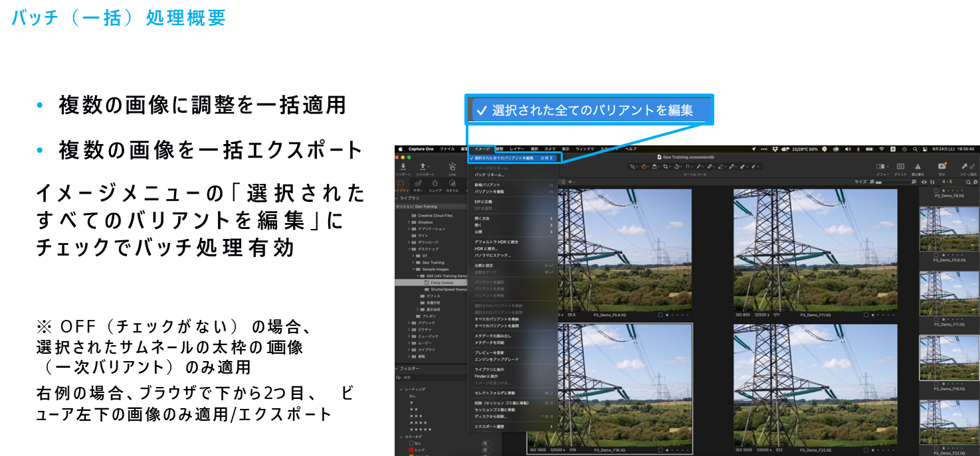Toggle 選択された全てのバリアントを編集 menu item
980x456 pixels.
pyautogui.click(x=512, y=158)
